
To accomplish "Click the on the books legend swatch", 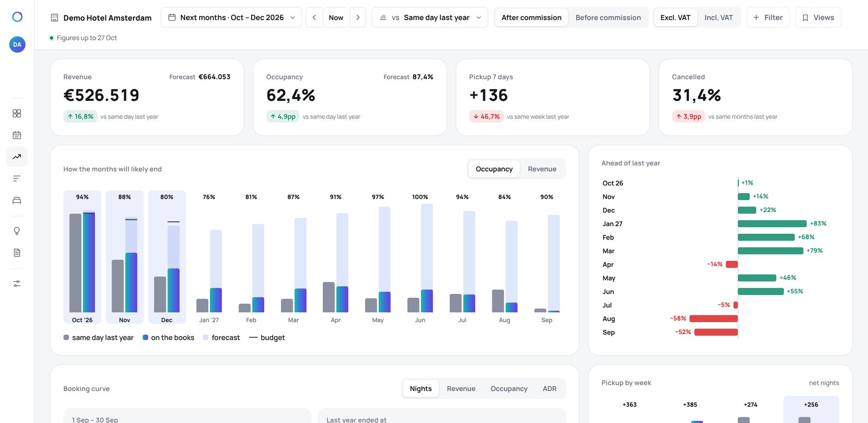I will 145,337.
